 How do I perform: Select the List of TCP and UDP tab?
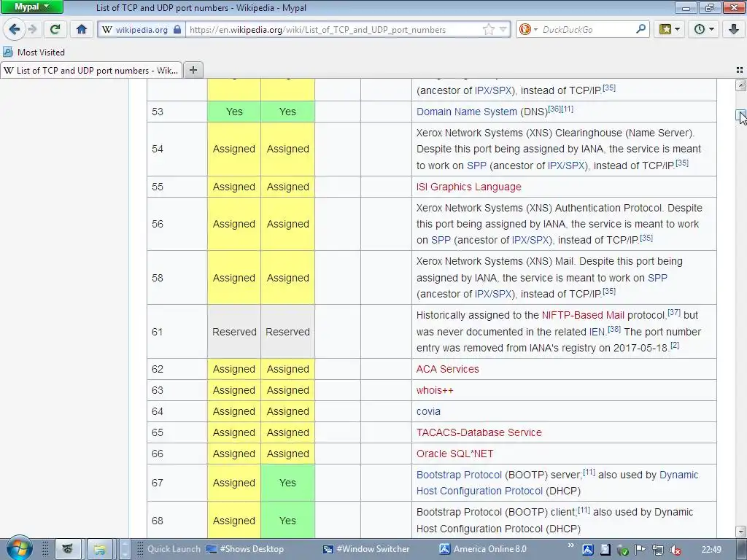tap(91, 71)
